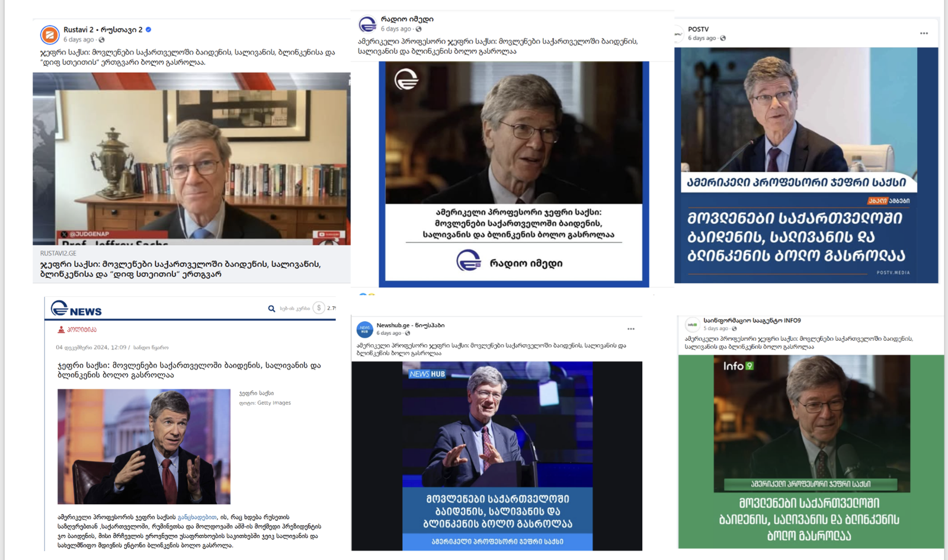Open the RUSTAVI2.GE link preview headline
The height and width of the screenshot is (560, 948).
[181, 269]
